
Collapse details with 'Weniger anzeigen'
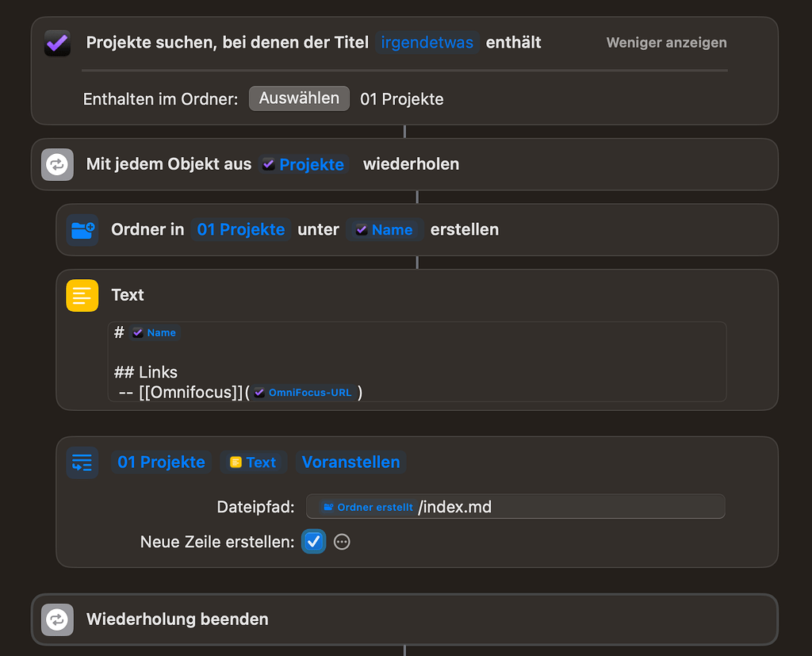pyautogui.click(x=665, y=43)
